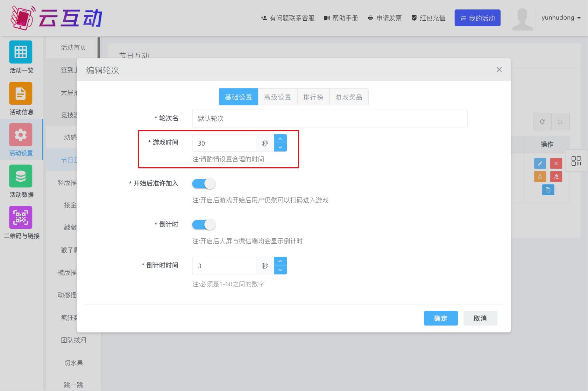
Task: Open the 活动一览 grid icon
Action: point(21,52)
